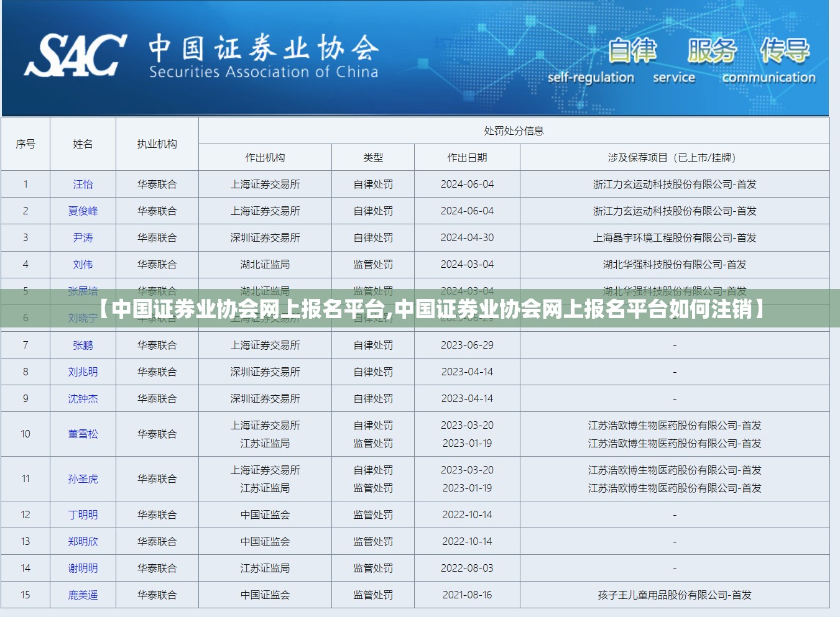Open the link for 谢明明
The image size is (840, 617).
(x=83, y=568)
